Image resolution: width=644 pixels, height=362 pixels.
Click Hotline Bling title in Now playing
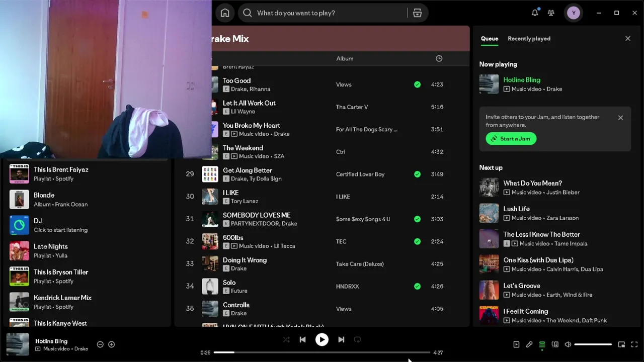click(x=522, y=80)
